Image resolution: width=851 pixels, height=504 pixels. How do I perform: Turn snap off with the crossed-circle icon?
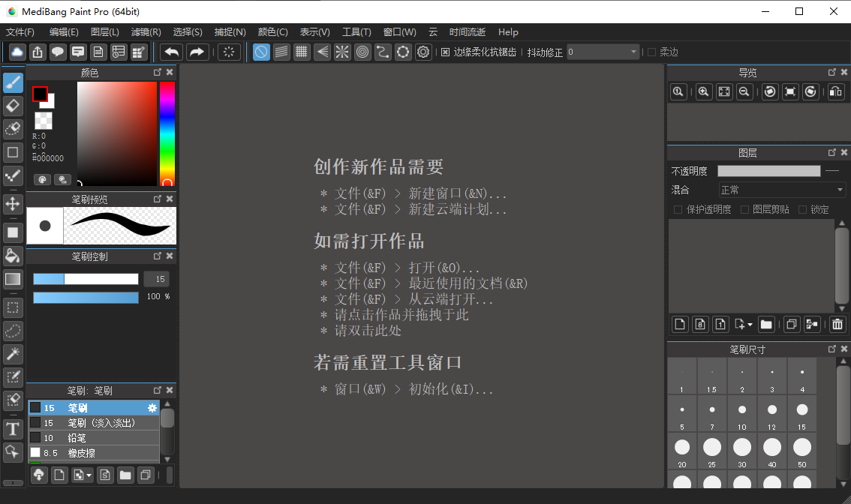tap(261, 52)
